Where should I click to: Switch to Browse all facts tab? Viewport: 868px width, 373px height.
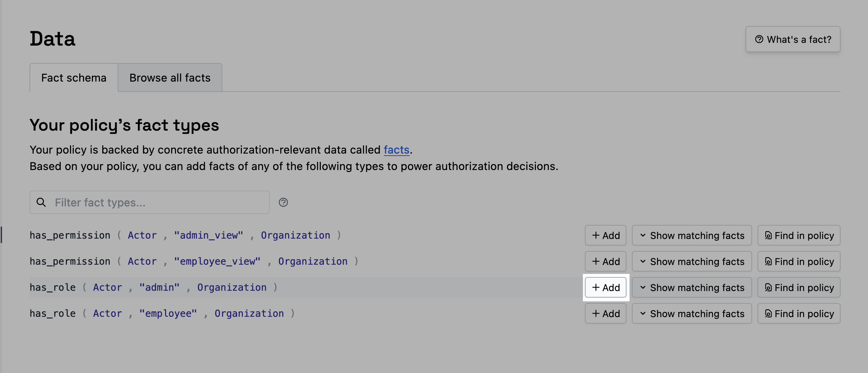(x=170, y=78)
